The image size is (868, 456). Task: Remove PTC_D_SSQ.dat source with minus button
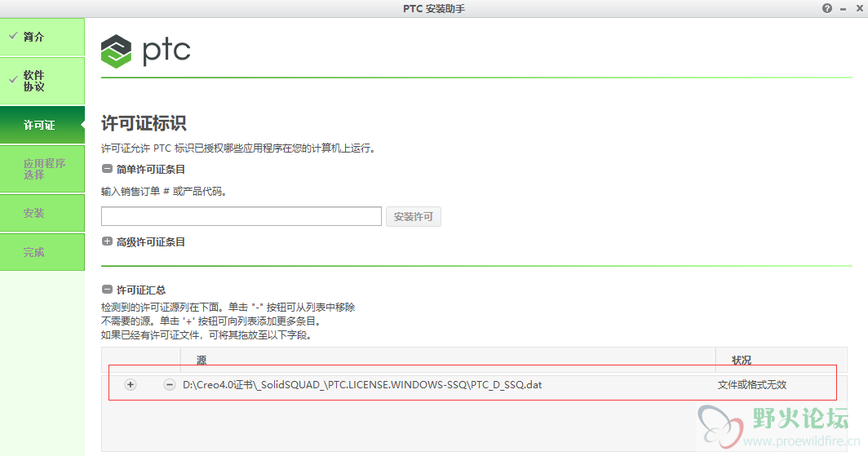click(x=170, y=384)
